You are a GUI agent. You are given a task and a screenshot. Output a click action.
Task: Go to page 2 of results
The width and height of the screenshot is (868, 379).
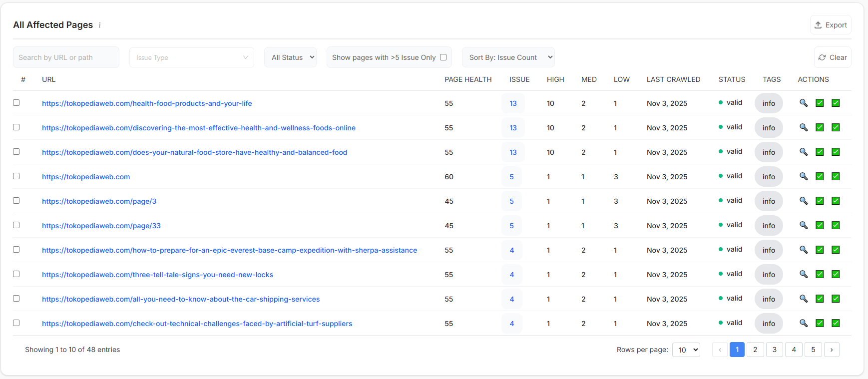(755, 350)
